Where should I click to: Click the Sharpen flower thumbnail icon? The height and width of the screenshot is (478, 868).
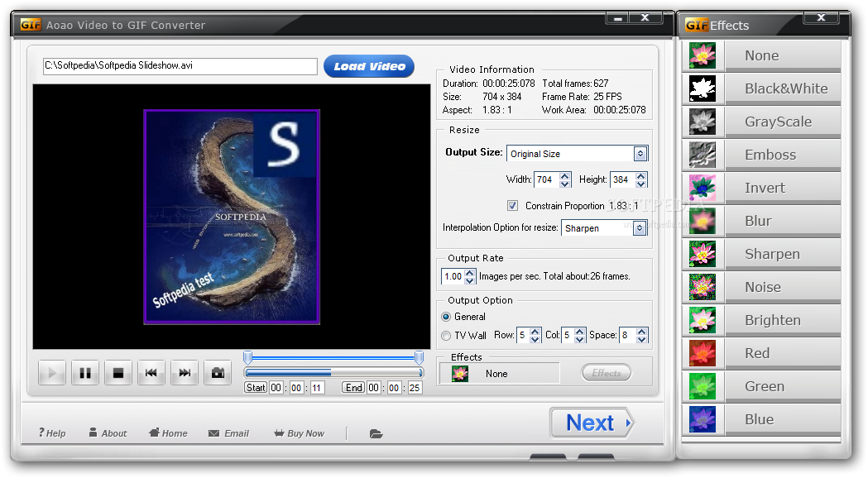(x=703, y=254)
